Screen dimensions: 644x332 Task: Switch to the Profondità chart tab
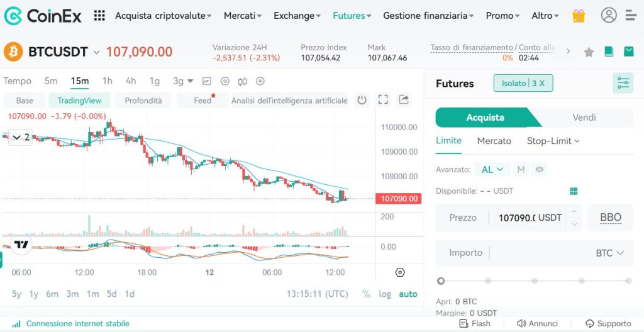(x=143, y=101)
